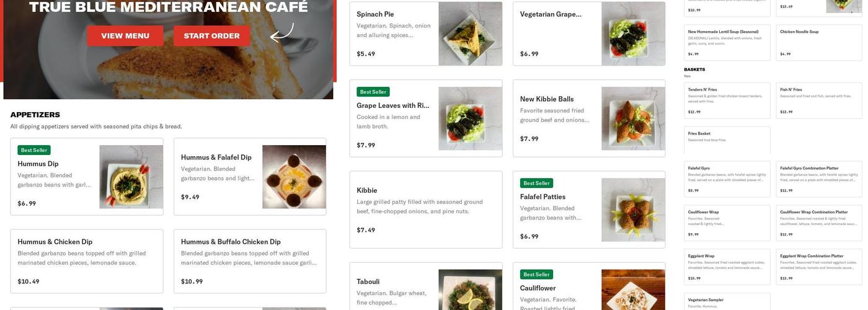The width and height of the screenshot is (868, 310).
Task: Select the Hummus & Falafel Dip image
Action: tap(294, 177)
